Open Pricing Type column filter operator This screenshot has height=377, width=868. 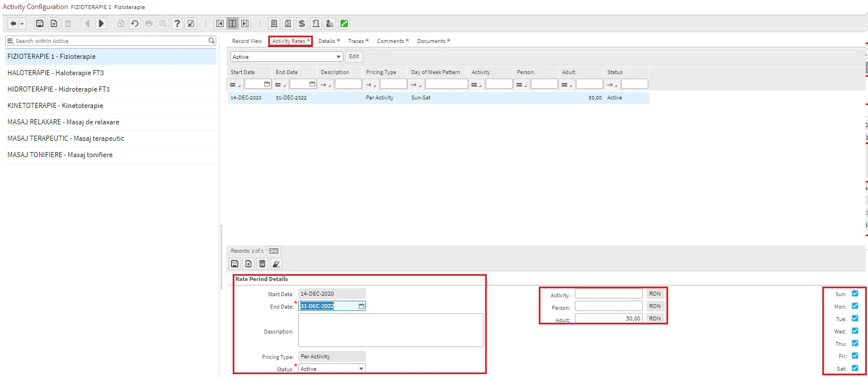[371, 84]
